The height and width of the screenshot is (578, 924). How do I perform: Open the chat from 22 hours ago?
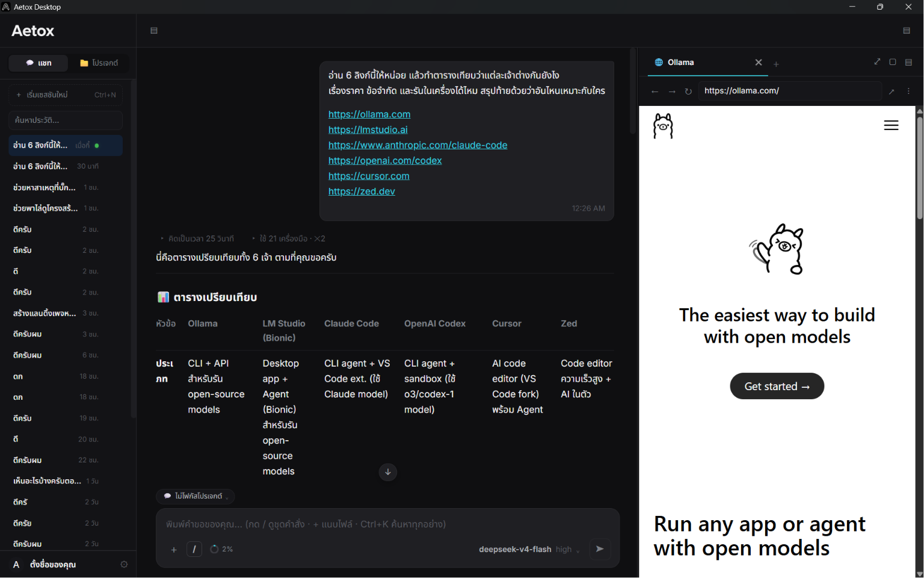[66, 460]
